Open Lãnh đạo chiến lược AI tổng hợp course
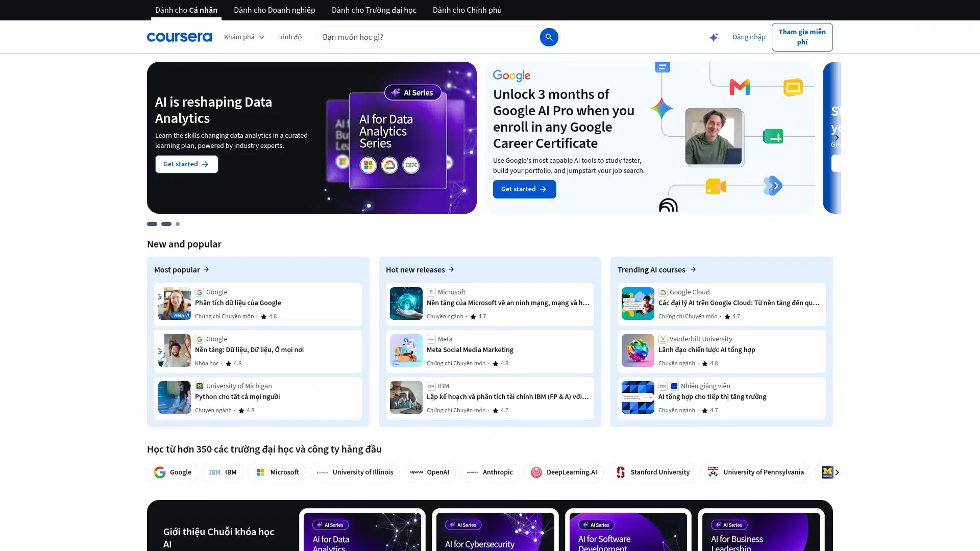Screen dimensions: 980x551 (722, 352)
